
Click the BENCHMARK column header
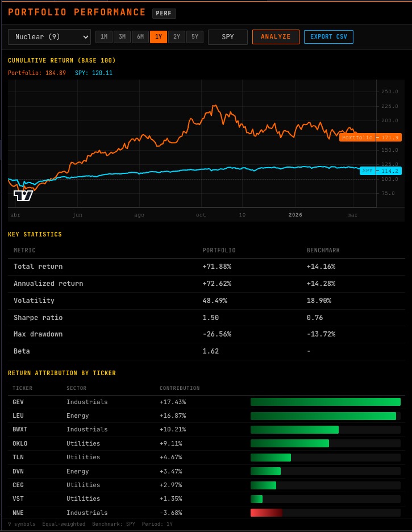pos(323,251)
